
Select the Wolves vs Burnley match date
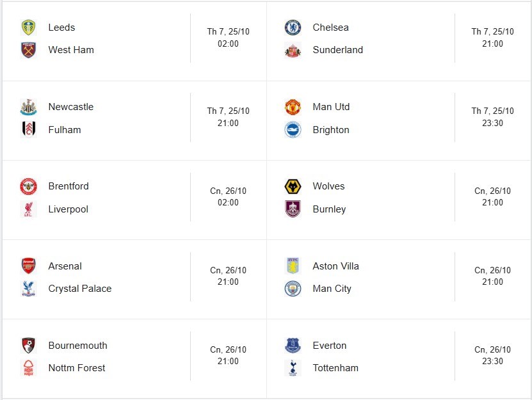point(492,191)
